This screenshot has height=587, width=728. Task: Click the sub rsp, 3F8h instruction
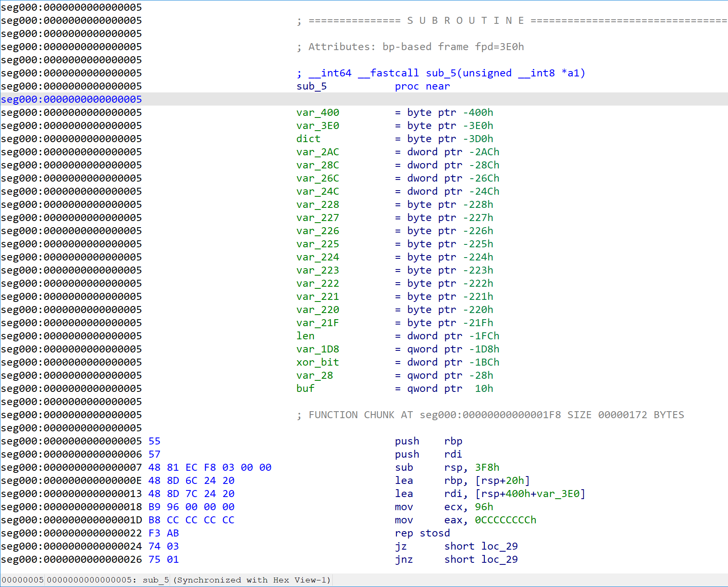447,467
